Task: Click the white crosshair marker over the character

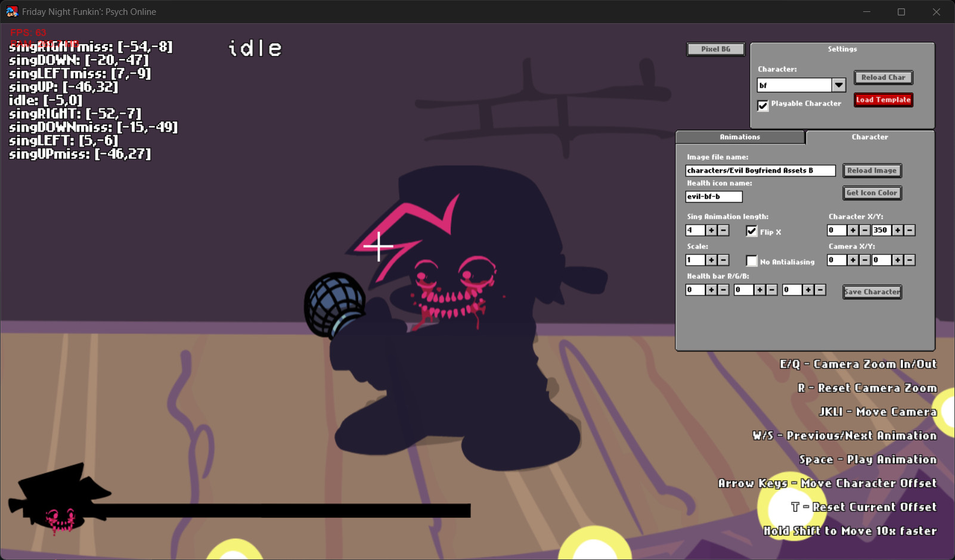Action: [378, 246]
